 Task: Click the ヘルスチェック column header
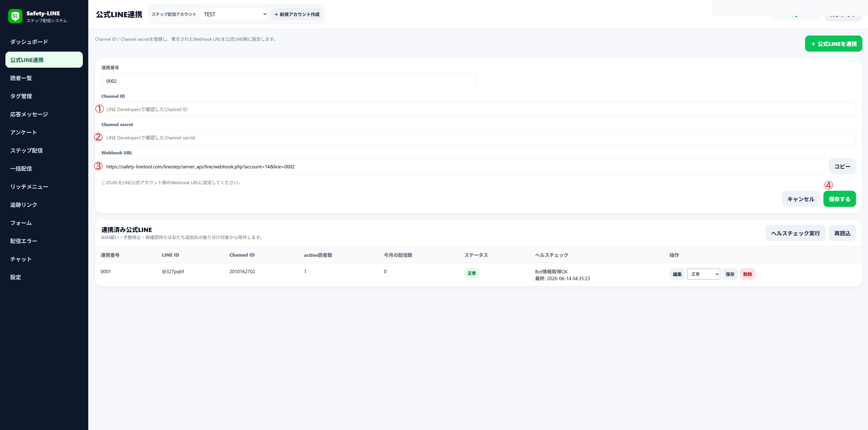[x=552, y=255]
